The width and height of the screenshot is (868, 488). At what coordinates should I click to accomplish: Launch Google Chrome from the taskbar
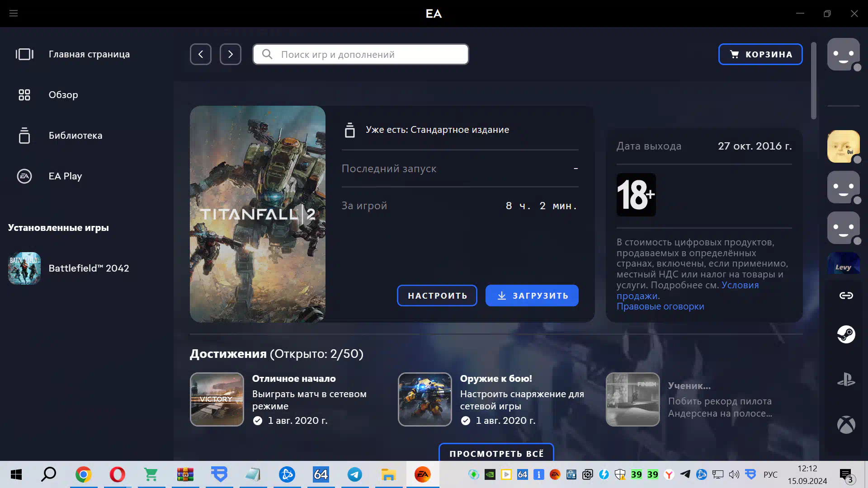(83, 474)
